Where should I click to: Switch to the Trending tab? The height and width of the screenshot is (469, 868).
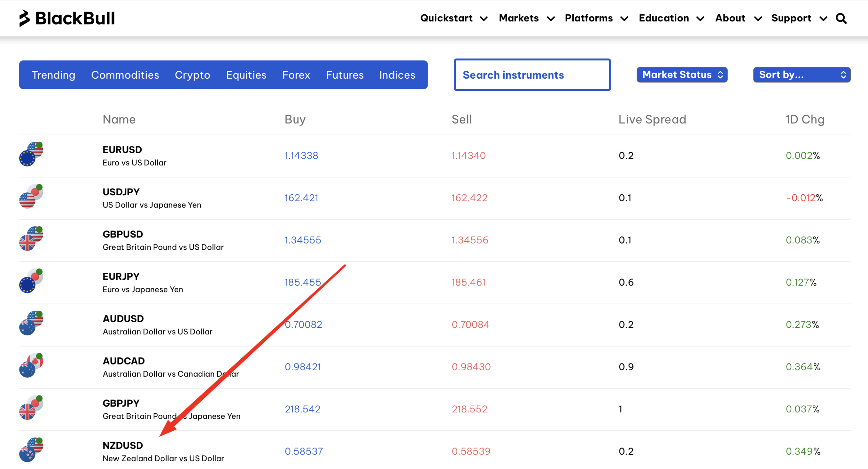click(x=54, y=75)
